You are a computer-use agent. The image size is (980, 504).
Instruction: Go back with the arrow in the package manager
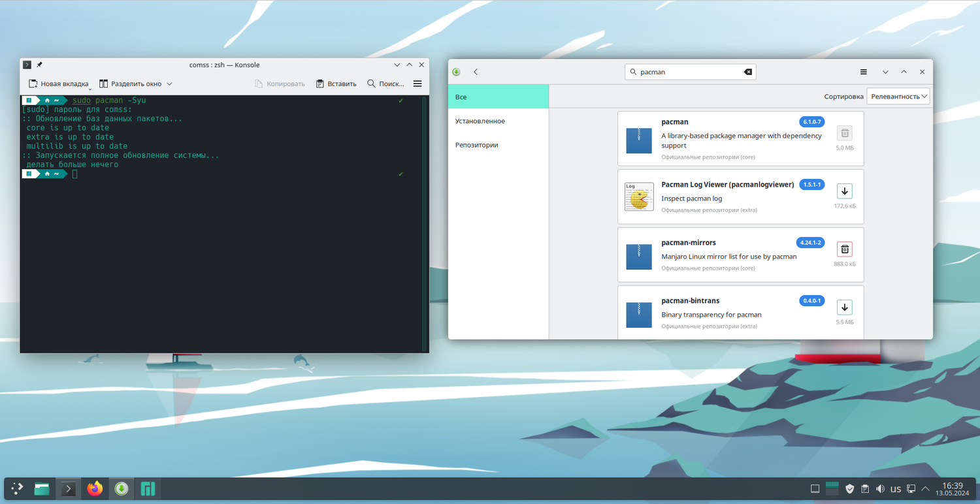click(476, 72)
